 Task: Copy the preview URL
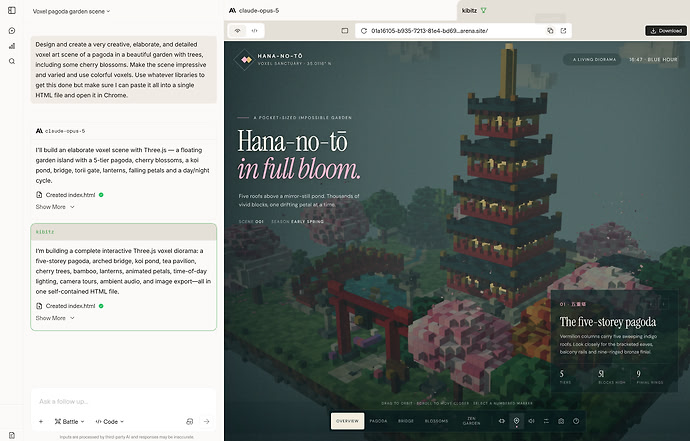point(550,31)
